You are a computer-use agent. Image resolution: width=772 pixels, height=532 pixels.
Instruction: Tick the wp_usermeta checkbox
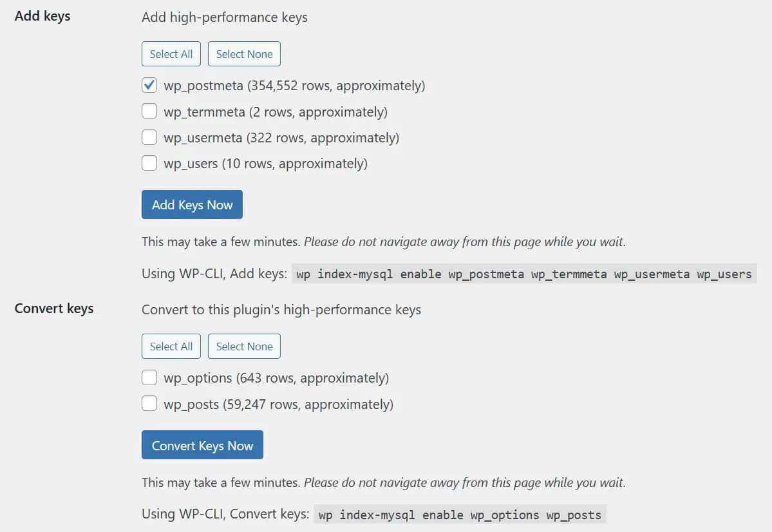[x=149, y=137]
